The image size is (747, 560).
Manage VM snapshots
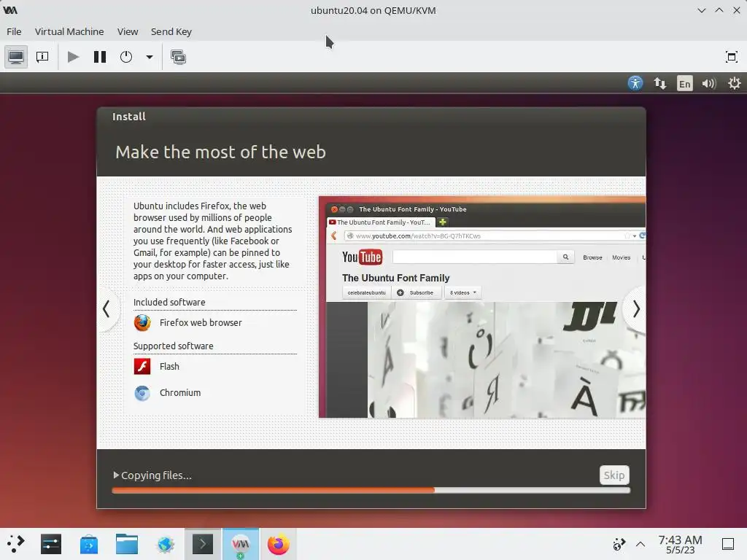point(178,57)
